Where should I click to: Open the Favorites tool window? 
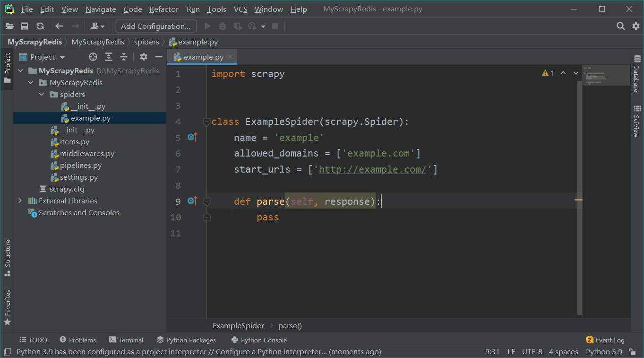(x=7, y=307)
